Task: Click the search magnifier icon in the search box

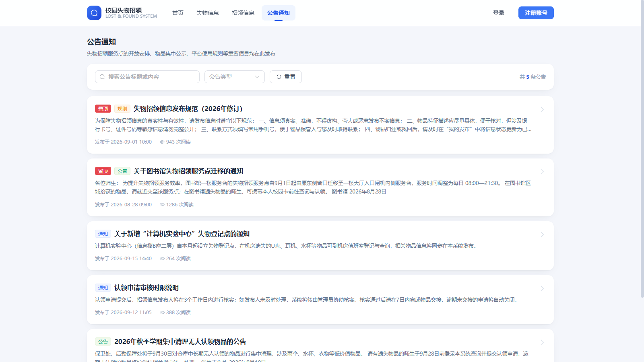Action: tap(102, 77)
